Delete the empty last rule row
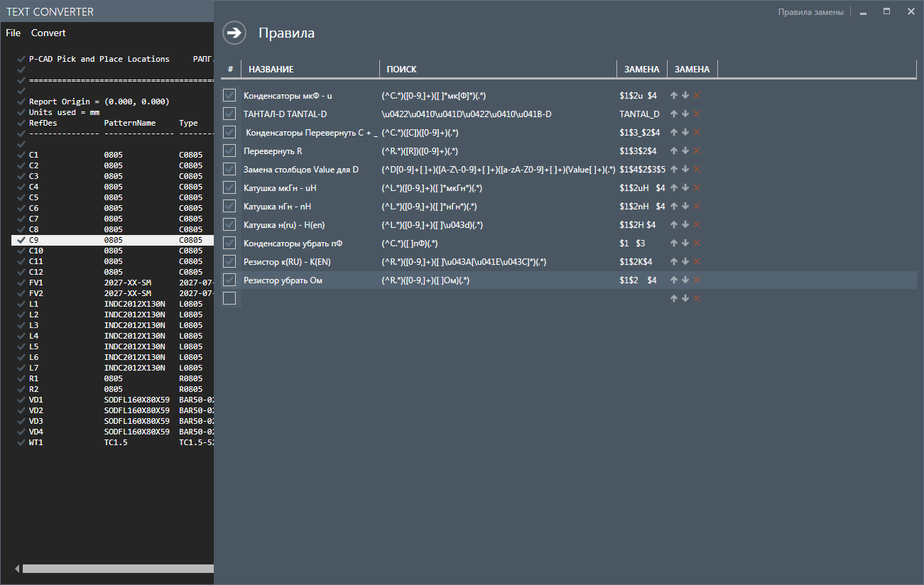Viewport: 924px width, 585px height. coord(697,298)
